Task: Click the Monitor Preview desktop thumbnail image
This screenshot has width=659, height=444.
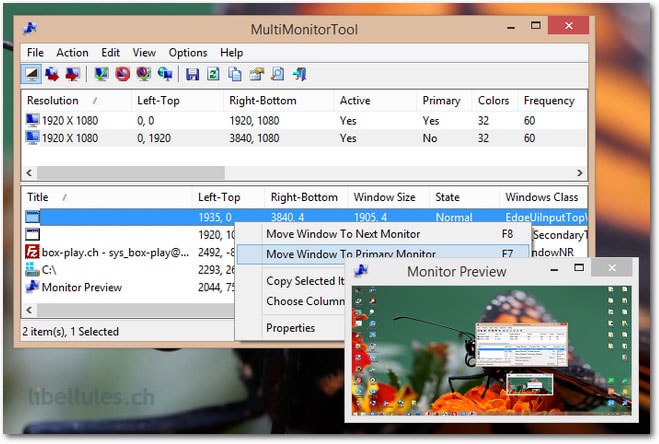Action: point(492,351)
